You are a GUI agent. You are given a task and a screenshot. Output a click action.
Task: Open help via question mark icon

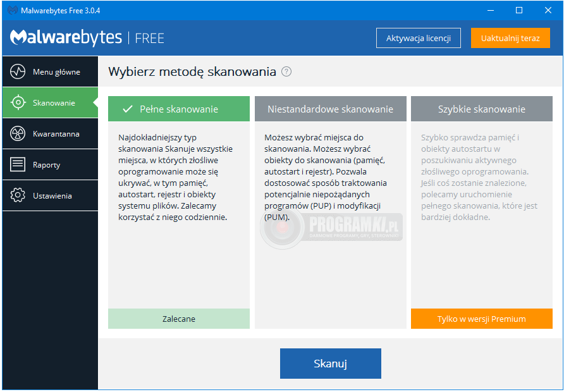click(286, 71)
